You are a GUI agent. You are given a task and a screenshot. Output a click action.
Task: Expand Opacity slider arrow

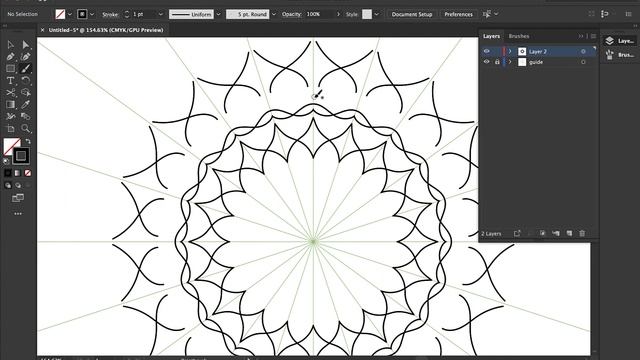pos(338,14)
